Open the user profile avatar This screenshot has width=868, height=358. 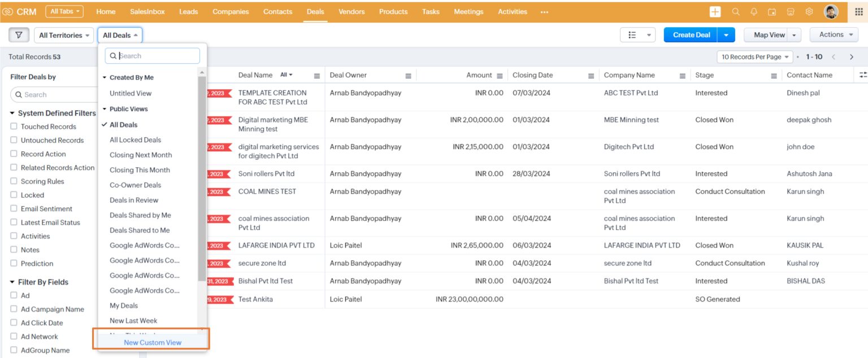click(x=831, y=12)
